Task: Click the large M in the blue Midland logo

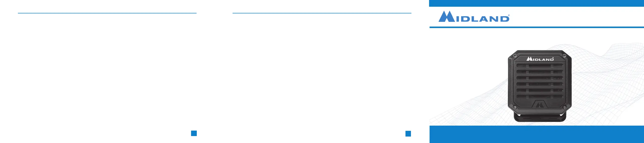Action: coord(447,16)
